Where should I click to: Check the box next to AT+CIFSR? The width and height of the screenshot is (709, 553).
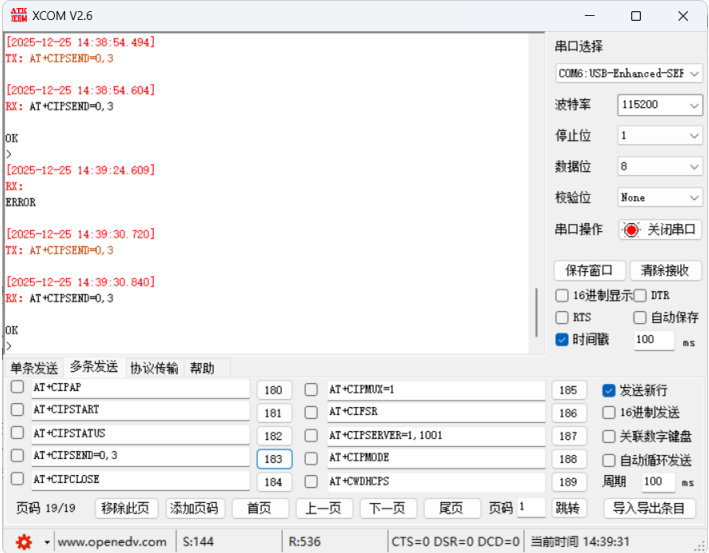[x=311, y=412]
